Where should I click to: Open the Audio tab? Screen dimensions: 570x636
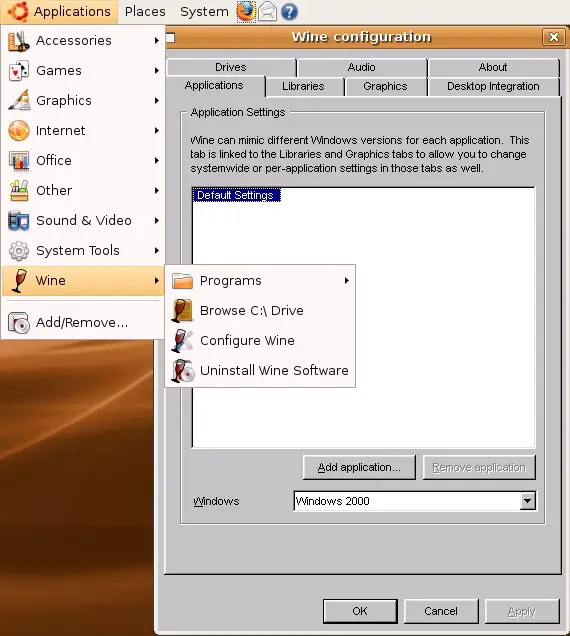click(361, 67)
